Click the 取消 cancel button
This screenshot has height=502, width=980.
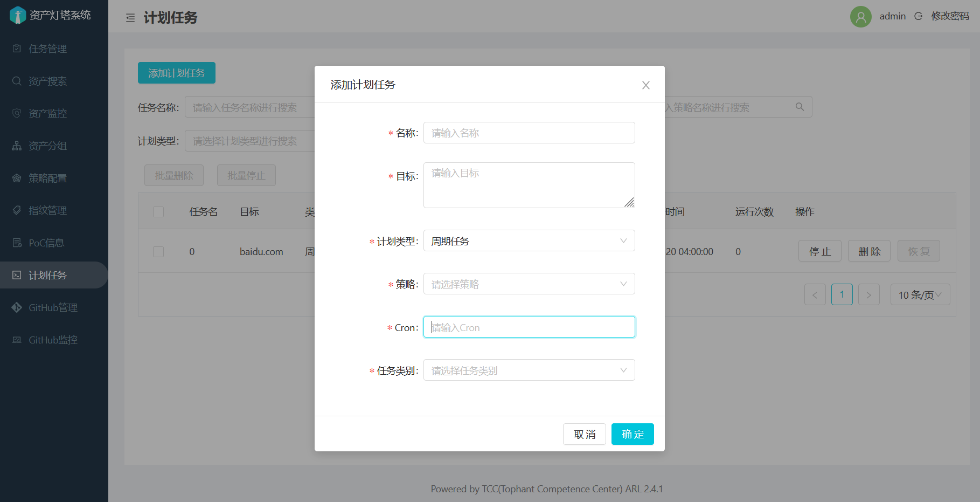tap(585, 434)
